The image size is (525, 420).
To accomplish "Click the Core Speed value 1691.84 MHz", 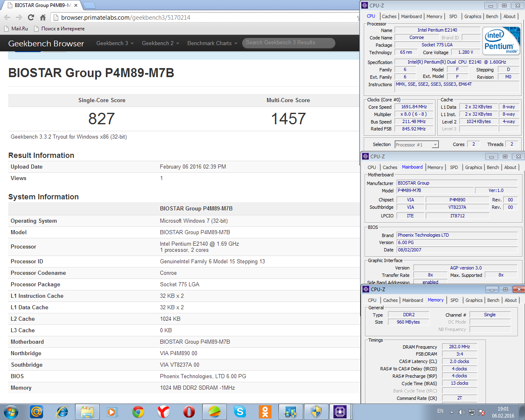I will [x=414, y=107].
